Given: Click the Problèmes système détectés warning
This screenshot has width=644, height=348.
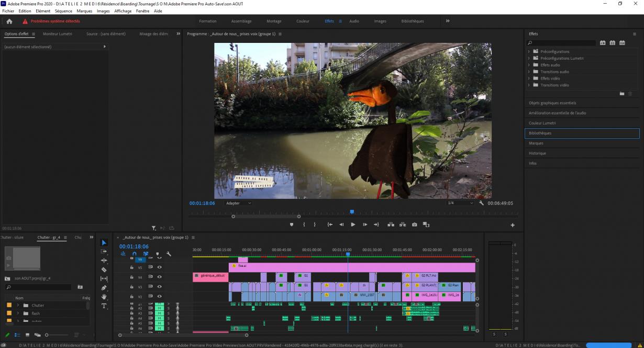Looking at the screenshot, I should click(x=51, y=21).
